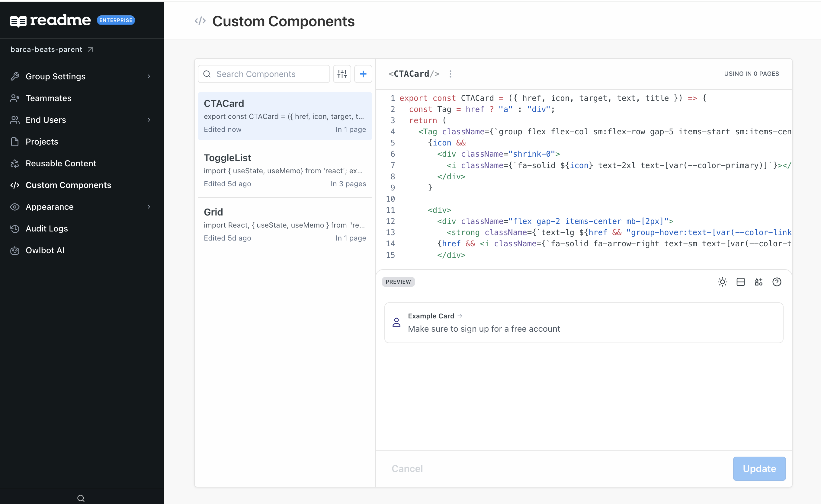Toggle preview light/dark theme sun icon
Viewport: 821px width, 504px height.
(722, 282)
